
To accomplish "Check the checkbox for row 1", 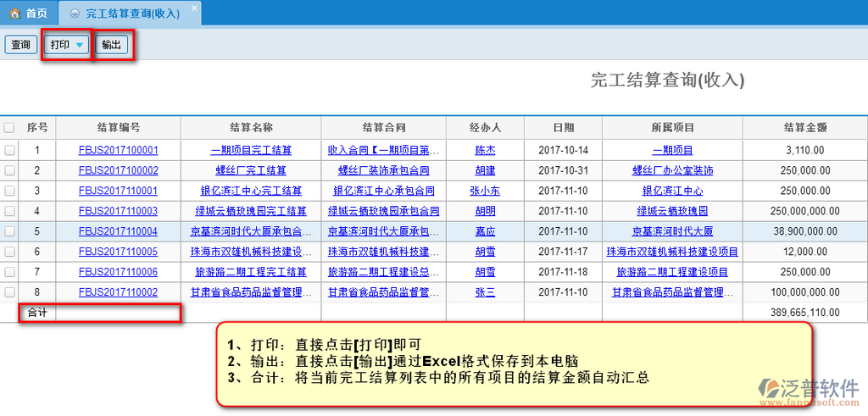I will [9, 150].
